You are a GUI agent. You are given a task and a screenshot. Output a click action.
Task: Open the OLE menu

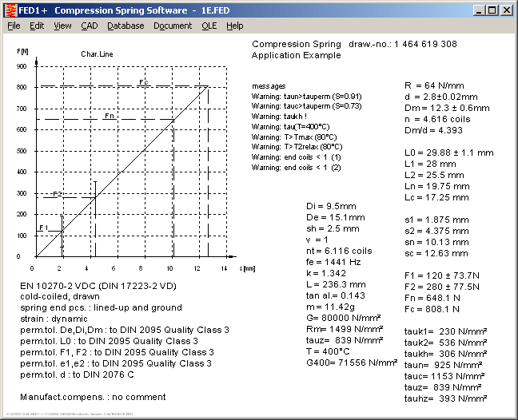(209, 26)
